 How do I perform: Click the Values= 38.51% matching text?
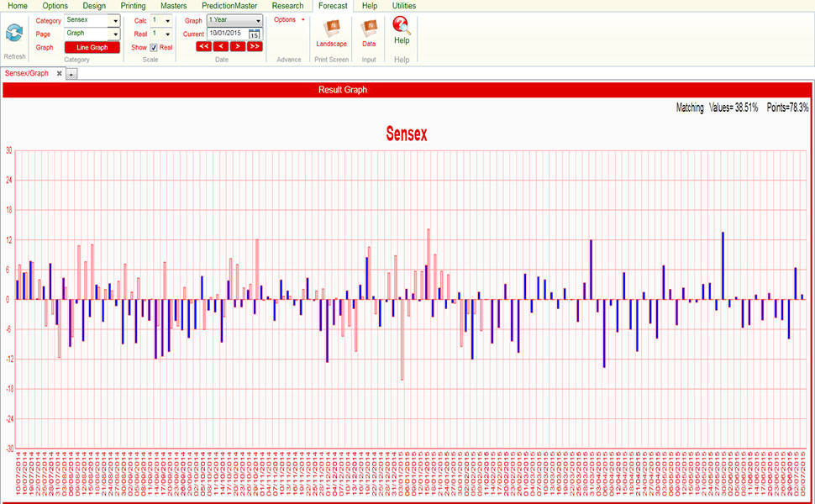pos(733,108)
